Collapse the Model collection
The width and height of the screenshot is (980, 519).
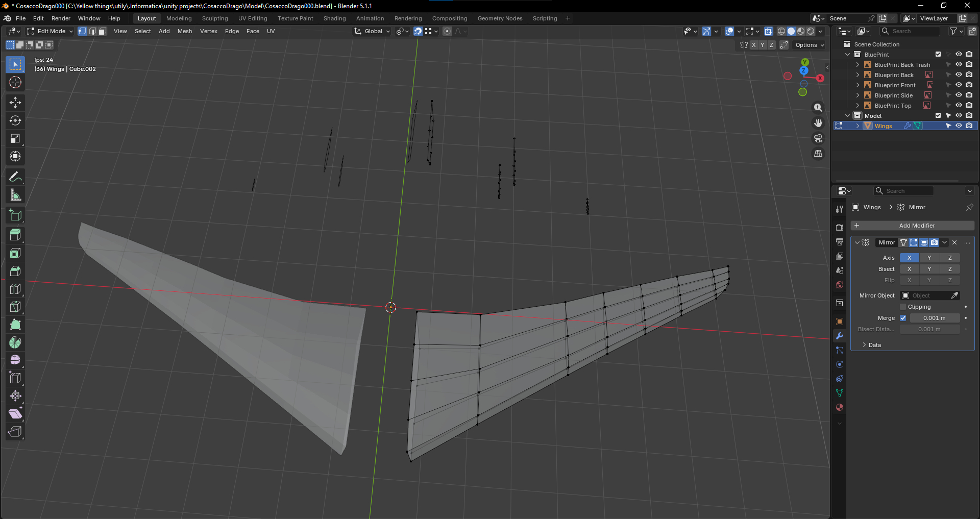(x=848, y=116)
